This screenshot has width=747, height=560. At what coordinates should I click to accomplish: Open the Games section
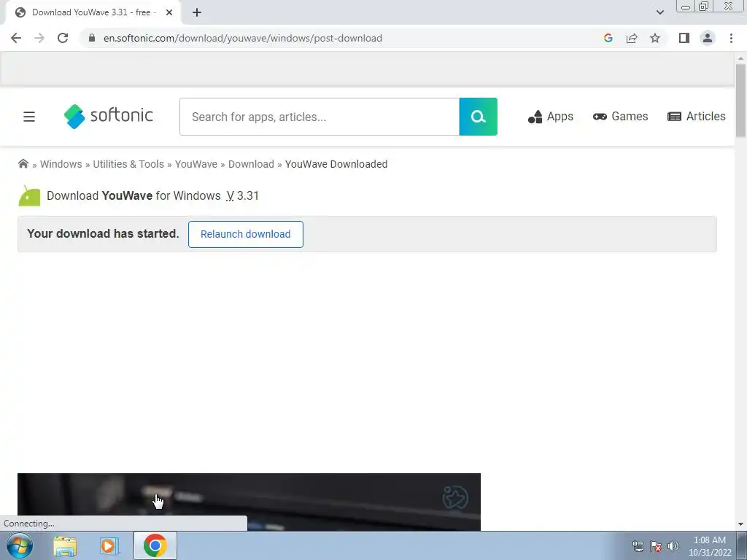coord(620,117)
